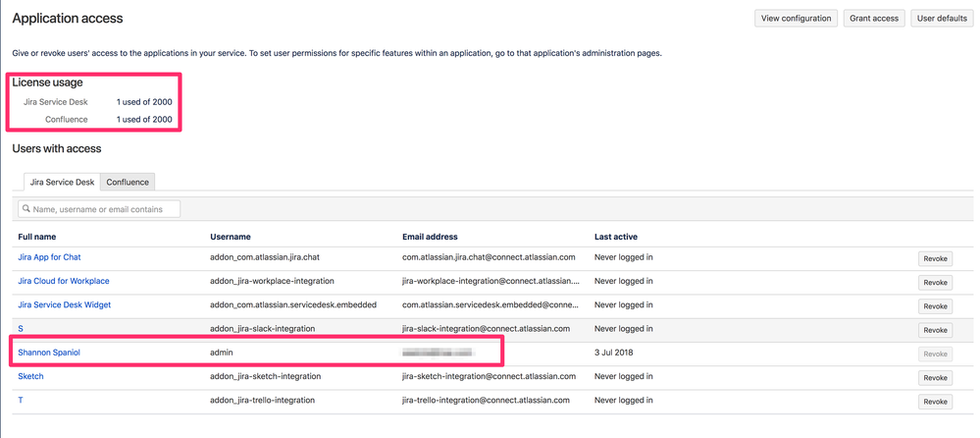980x438 pixels.
Task: Click the 3 Jul 2018 last active date
Action: (614, 353)
